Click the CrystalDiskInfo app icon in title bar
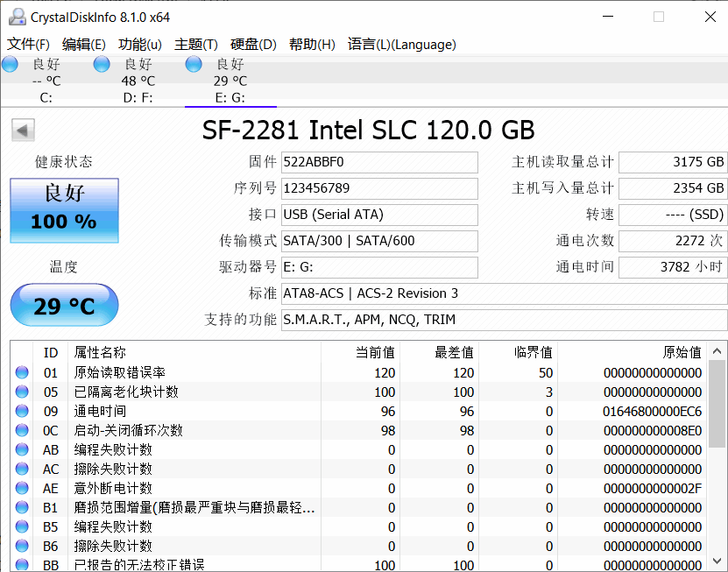The width and height of the screenshot is (728, 572). tap(16, 17)
